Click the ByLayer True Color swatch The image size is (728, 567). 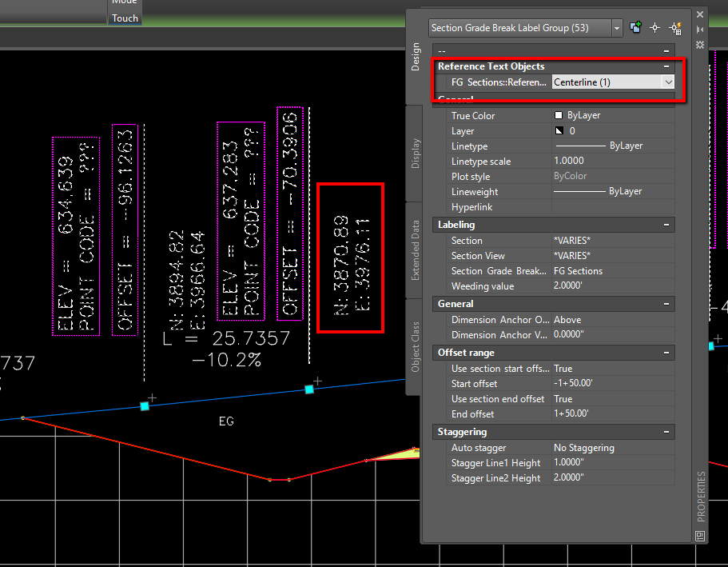pyautogui.click(x=559, y=115)
